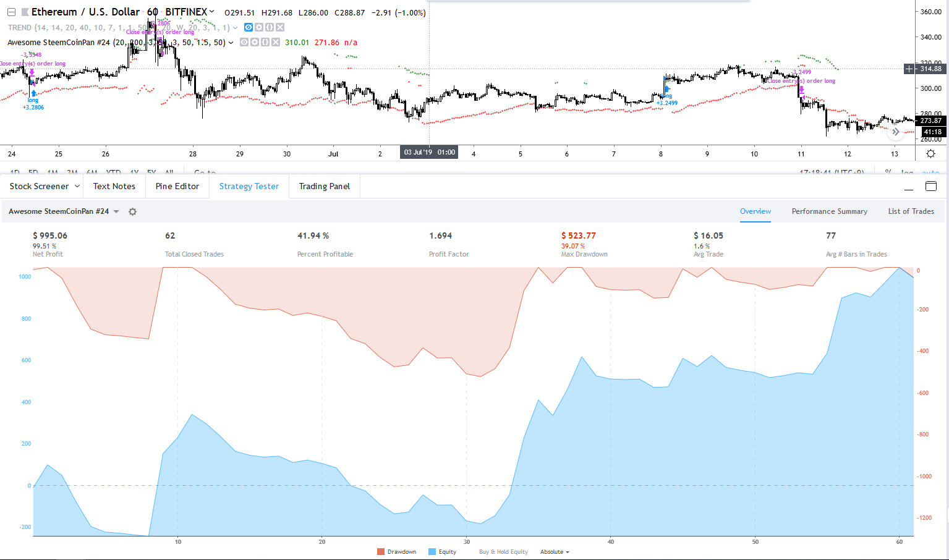Remove the TREND indicator with X icon

280,27
